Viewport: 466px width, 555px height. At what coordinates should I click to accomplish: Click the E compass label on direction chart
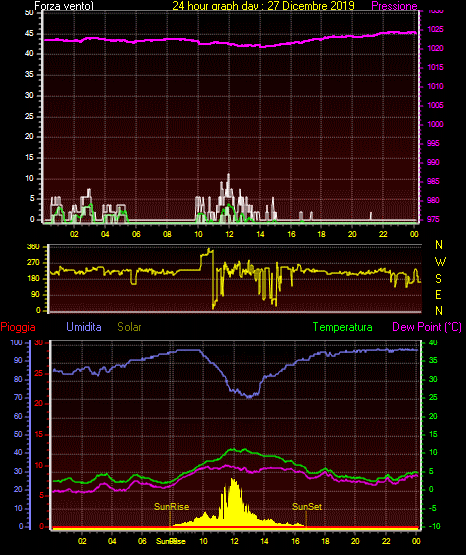tap(438, 294)
